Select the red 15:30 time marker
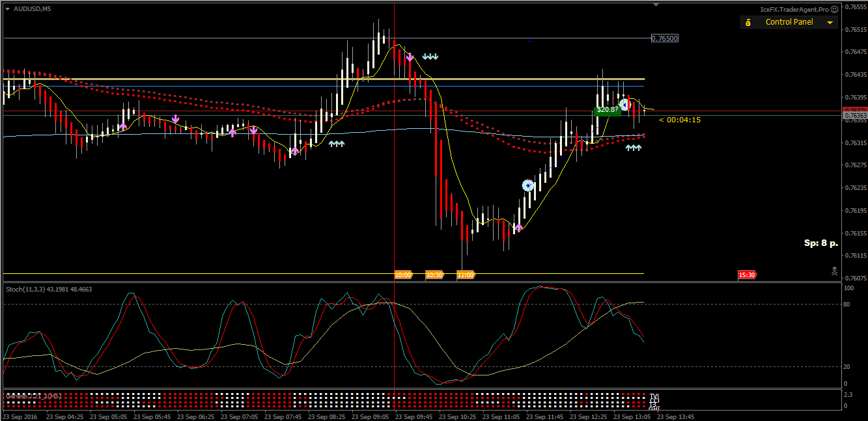The image size is (868, 421). pos(747,275)
